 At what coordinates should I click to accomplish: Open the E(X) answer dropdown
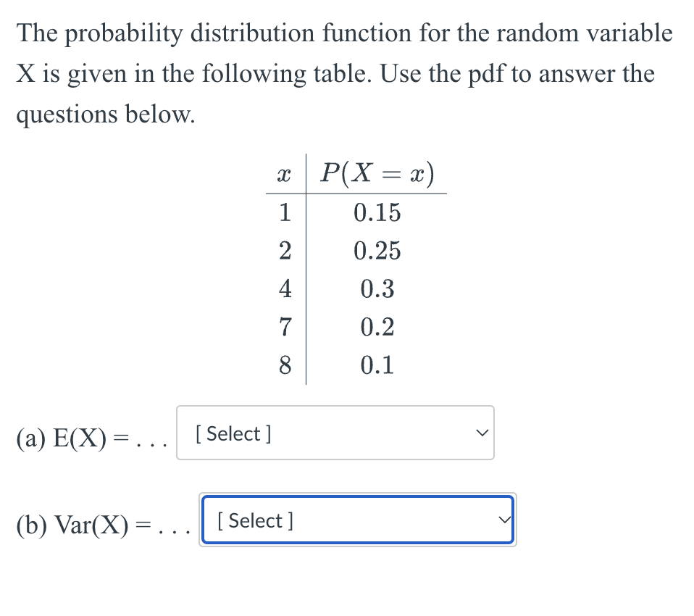click(x=333, y=433)
